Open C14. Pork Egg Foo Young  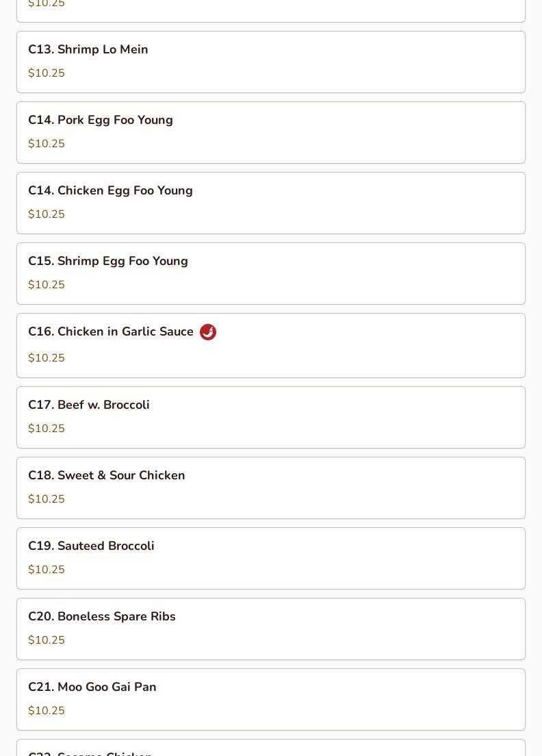pos(271,132)
